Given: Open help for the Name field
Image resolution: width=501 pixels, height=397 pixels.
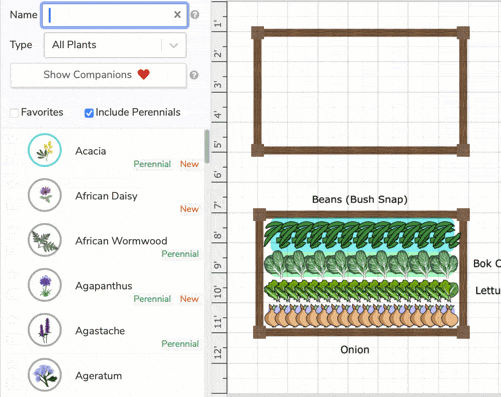Looking at the screenshot, I should pos(195,15).
